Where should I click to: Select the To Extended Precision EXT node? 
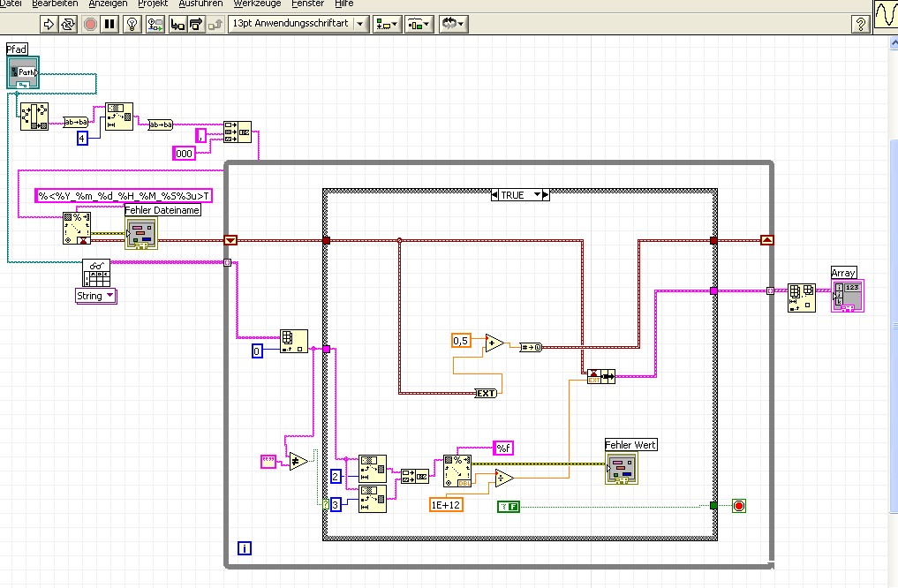tap(486, 394)
